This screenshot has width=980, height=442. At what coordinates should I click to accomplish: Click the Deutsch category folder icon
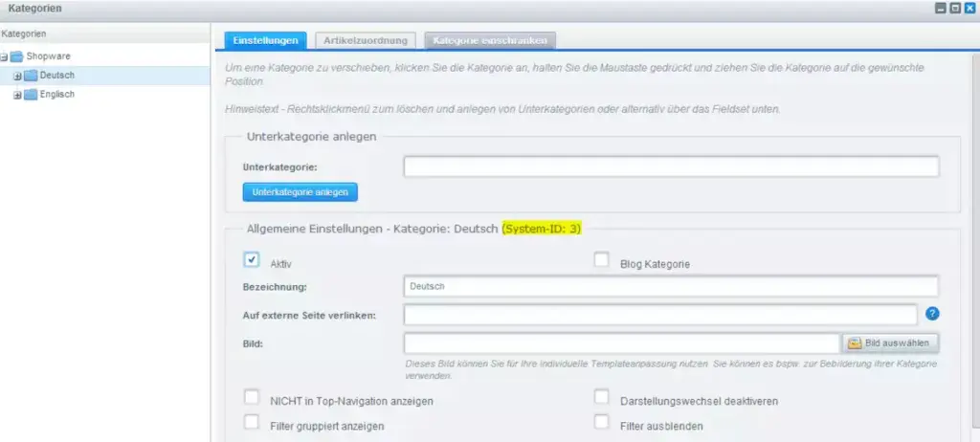point(31,76)
